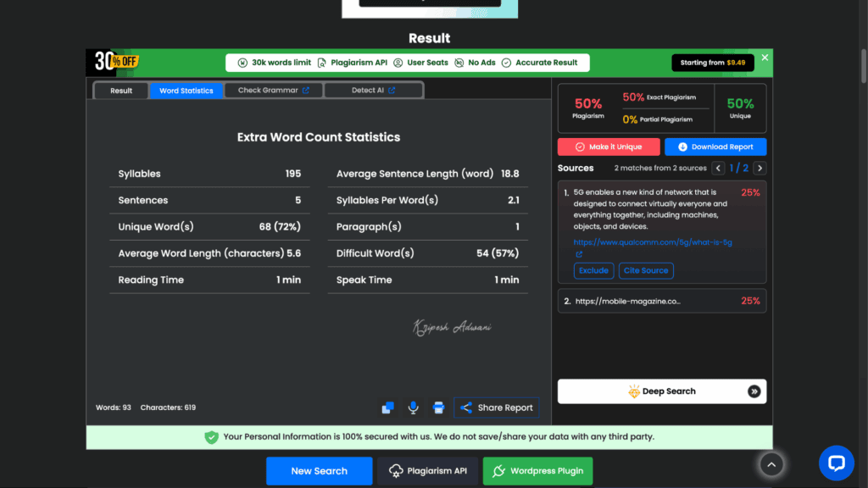
Task: Open the chat support bubble icon
Action: (837, 463)
